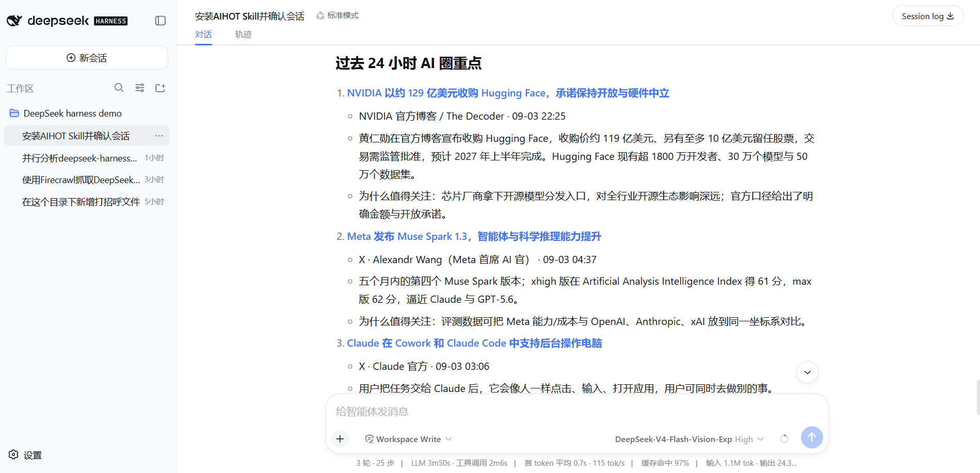
Task: Click the loading spinner indicator
Action: click(x=784, y=439)
